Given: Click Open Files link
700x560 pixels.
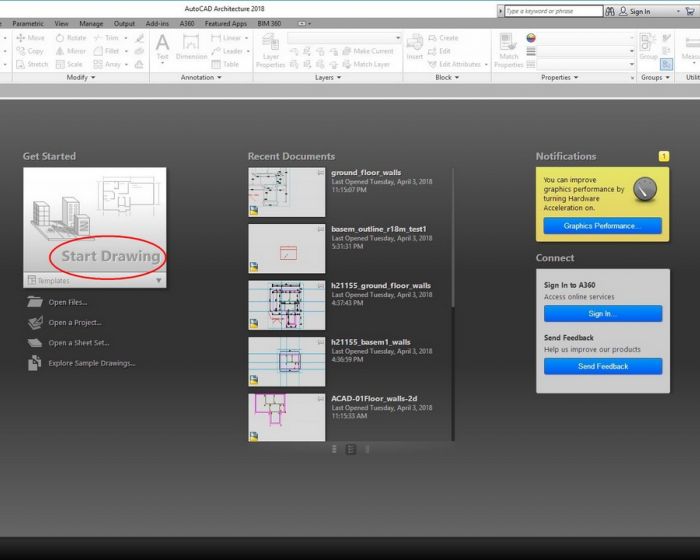Looking at the screenshot, I should [67, 302].
